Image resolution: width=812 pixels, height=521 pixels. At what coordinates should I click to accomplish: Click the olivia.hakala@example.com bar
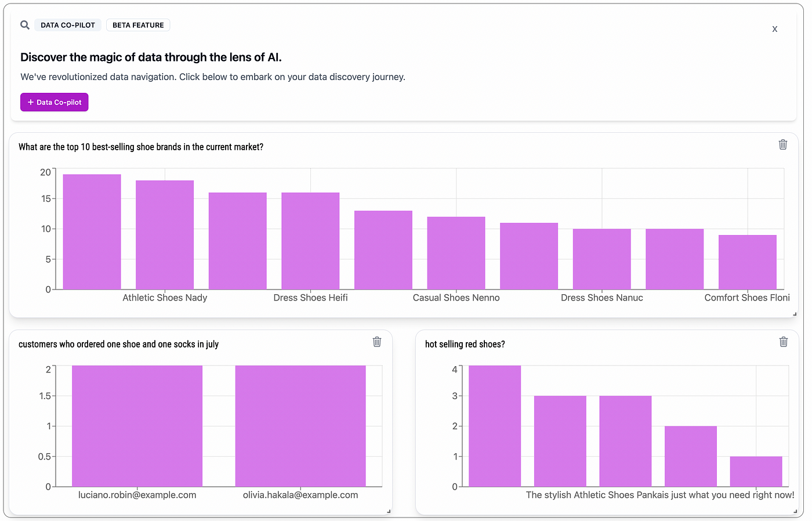click(300, 426)
